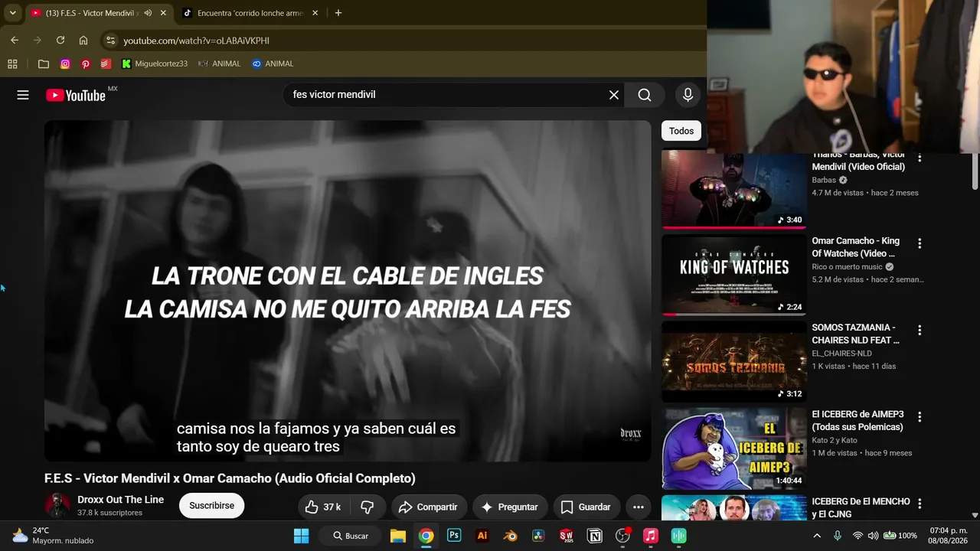
Task: Open File Explorer from the taskbar
Action: (398, 536)
